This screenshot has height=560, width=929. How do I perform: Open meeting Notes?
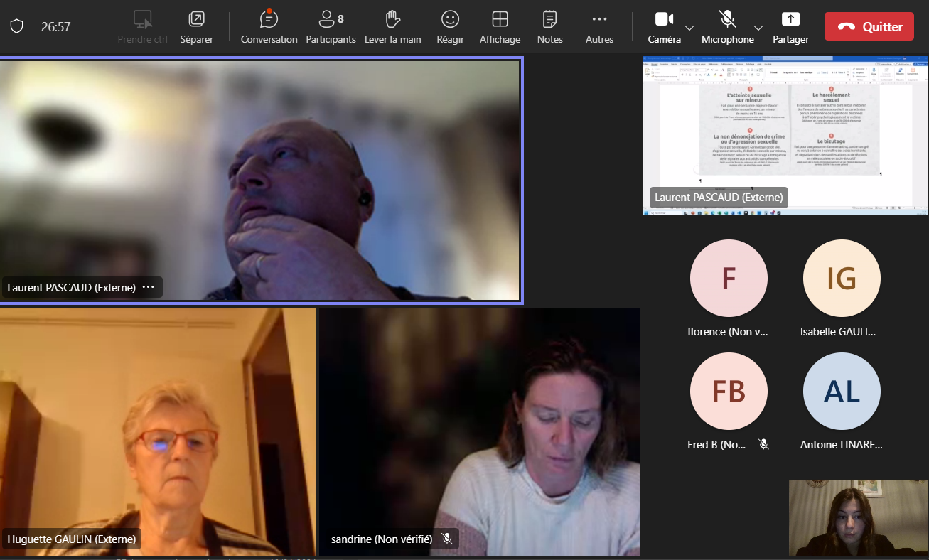[549, 27]
